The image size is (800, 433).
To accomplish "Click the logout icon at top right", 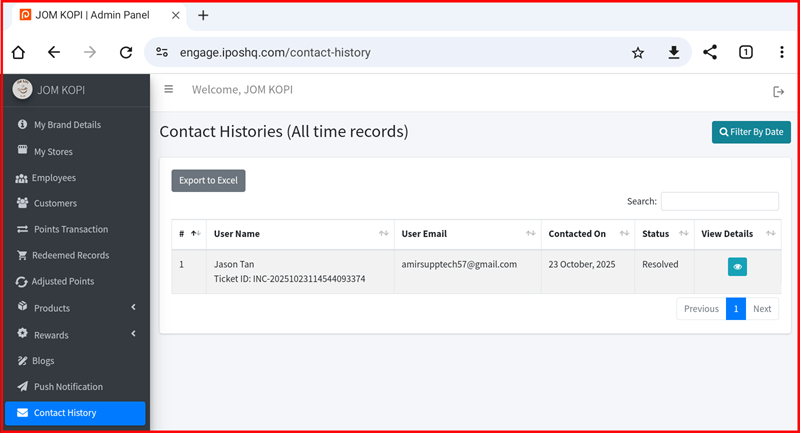I will 778,92.
